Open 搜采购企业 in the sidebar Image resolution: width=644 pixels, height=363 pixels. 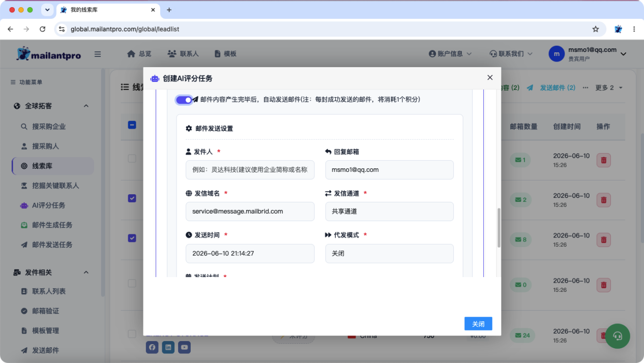49,127
